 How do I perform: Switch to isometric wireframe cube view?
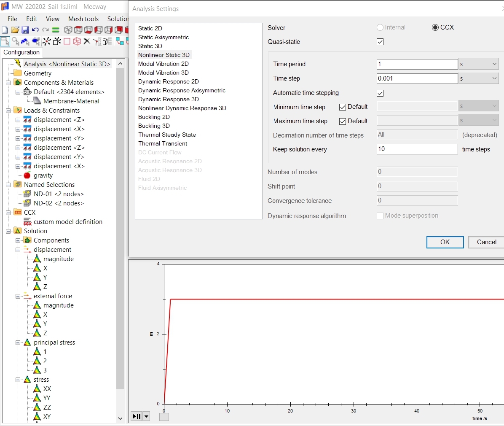pyautogui.click(x=68, y=30)
